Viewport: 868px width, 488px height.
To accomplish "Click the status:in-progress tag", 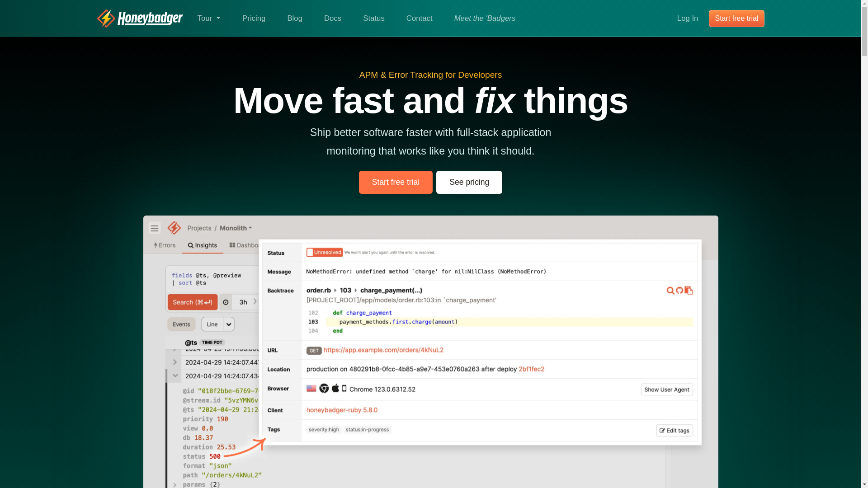I will tap(367, 430).
